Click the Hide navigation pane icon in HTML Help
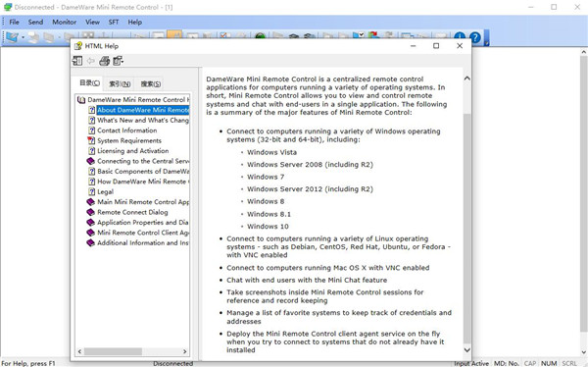Viewport: 588px width, 367px height. [77, 61]
